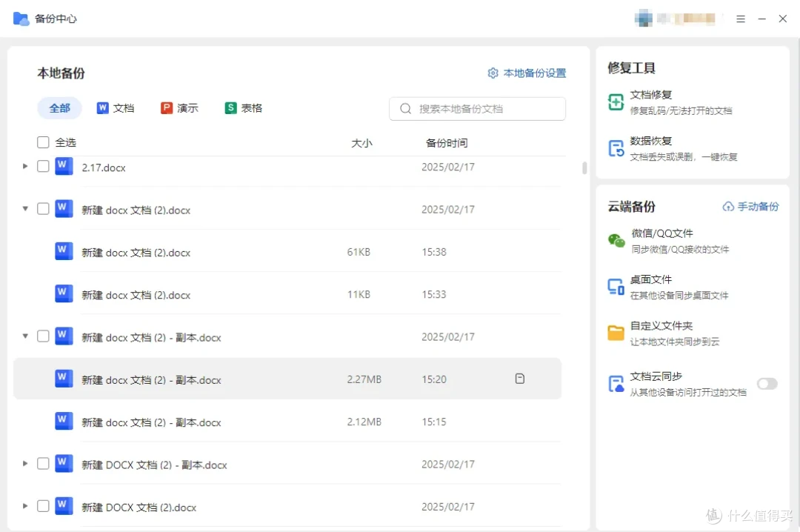The image size is (800, 532).
Task: Expand the 新建 DOCX 文档 (2) - 副本.docx group
Action: pyautogui.click(x=25, y=464)
